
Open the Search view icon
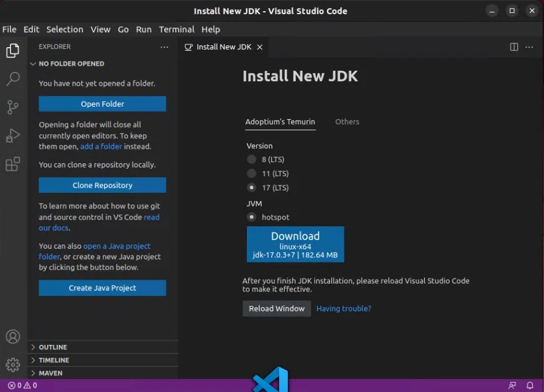point(13,79)
